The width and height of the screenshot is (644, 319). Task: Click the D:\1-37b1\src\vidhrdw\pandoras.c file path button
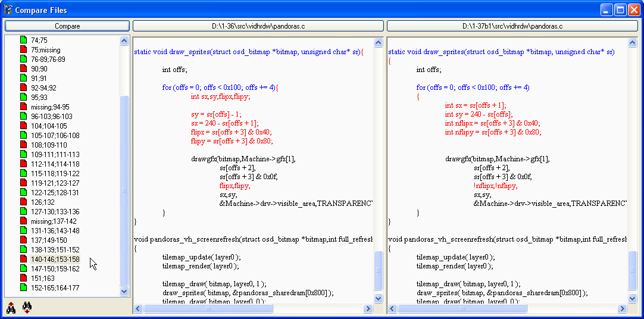click(512, 26)
